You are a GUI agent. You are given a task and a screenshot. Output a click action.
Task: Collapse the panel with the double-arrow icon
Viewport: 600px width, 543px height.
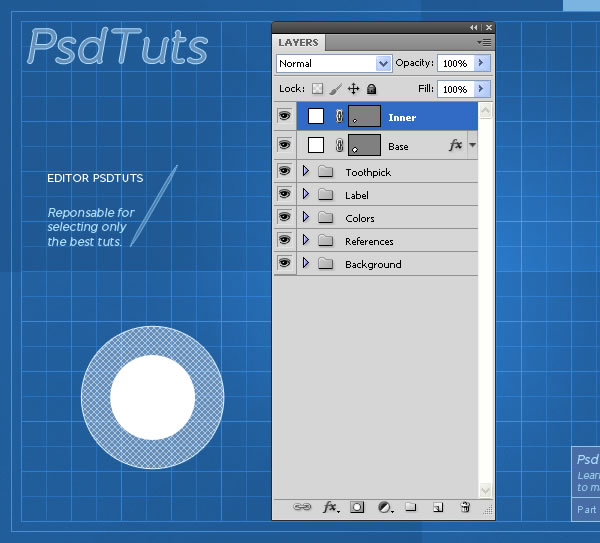point(473,28)
